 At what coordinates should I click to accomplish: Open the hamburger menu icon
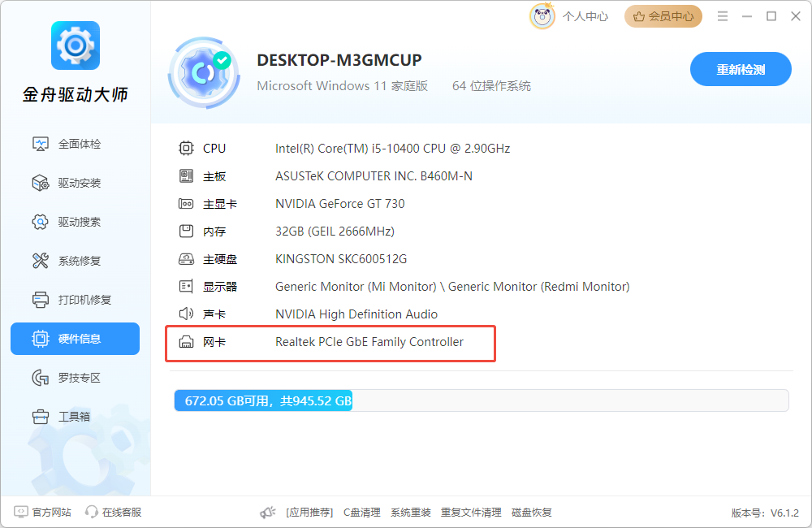coord(723,16)
